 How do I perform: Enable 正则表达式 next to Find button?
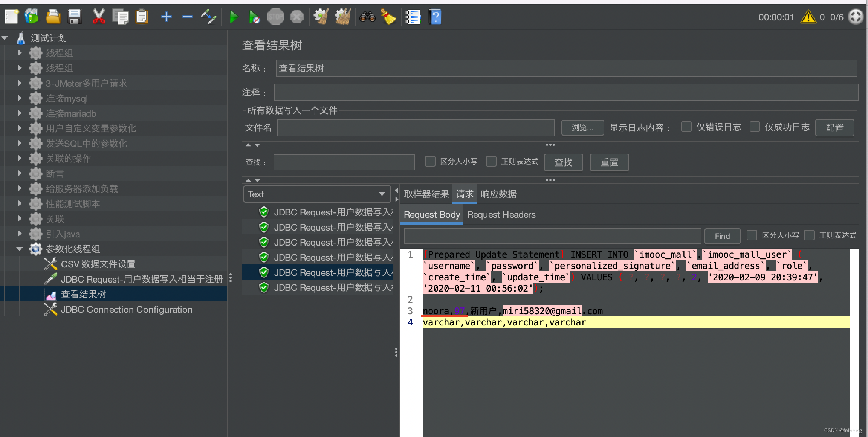tap(809, 235)
